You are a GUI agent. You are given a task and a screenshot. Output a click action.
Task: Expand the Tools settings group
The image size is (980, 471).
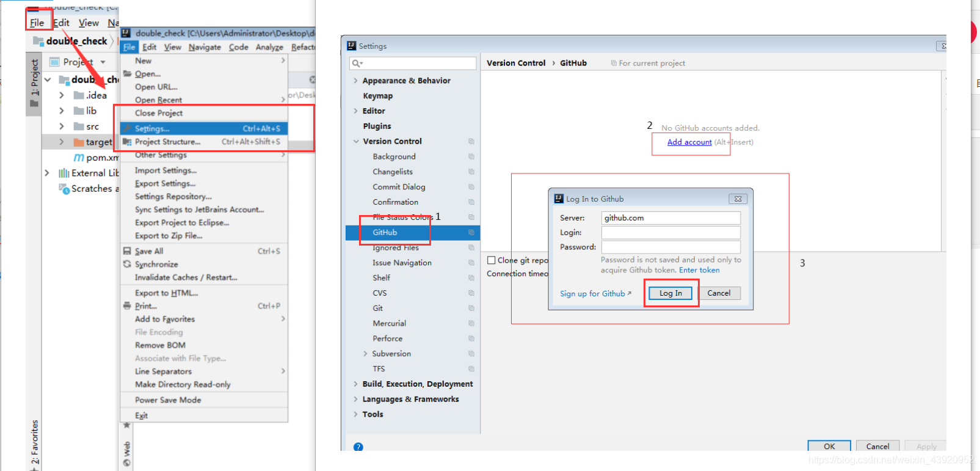355,414
